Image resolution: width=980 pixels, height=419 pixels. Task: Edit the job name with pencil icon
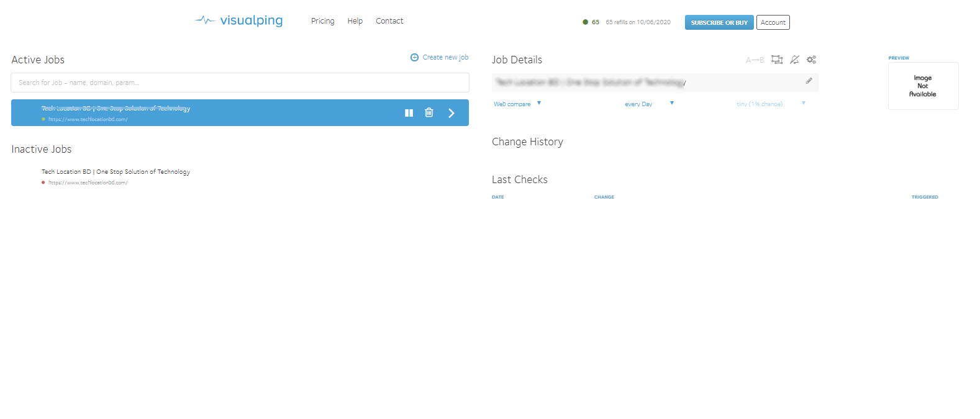(x=809, y=81)
